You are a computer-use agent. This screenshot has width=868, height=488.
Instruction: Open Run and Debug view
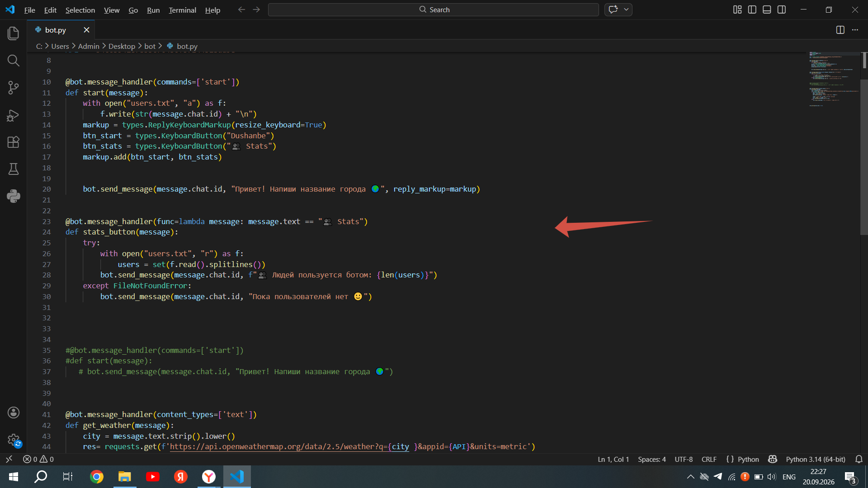[x=14, y=115]
